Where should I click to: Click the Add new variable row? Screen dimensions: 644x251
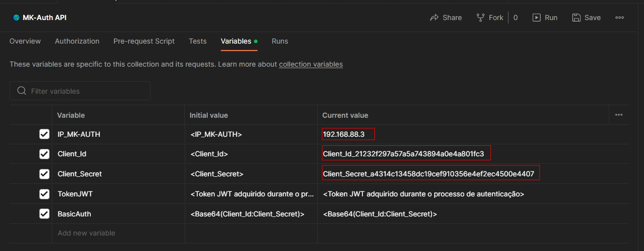tap(86, 233)
